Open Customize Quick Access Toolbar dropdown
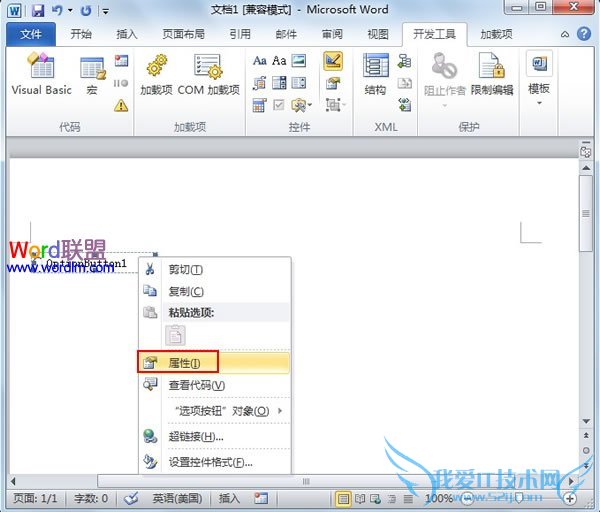The height and width of the screenshot is (512, 600). (106, 11)
